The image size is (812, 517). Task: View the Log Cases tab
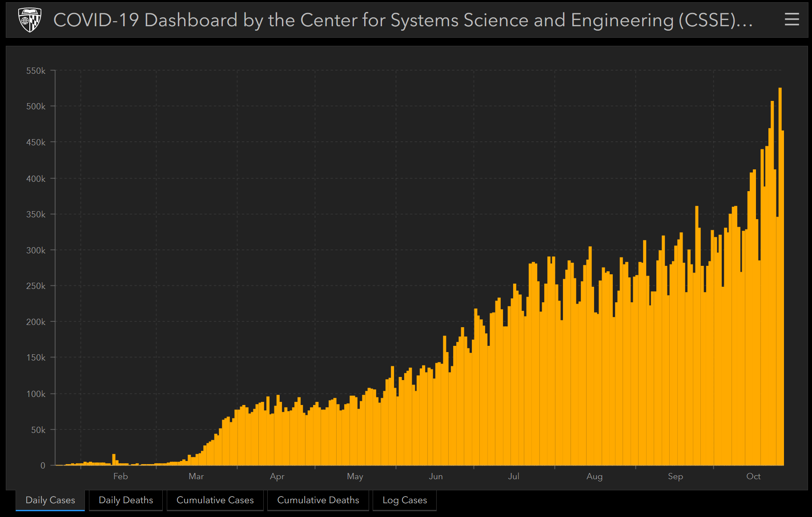[x=404, y=500]
